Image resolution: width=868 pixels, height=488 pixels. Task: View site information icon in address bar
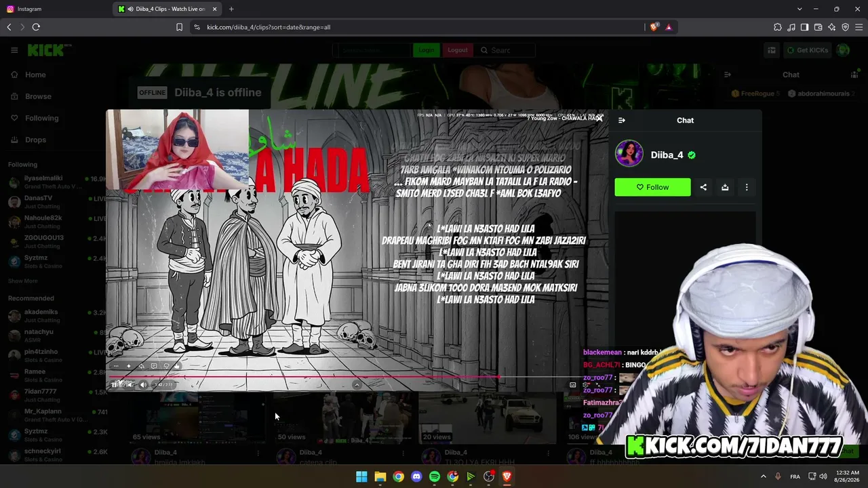197,27
